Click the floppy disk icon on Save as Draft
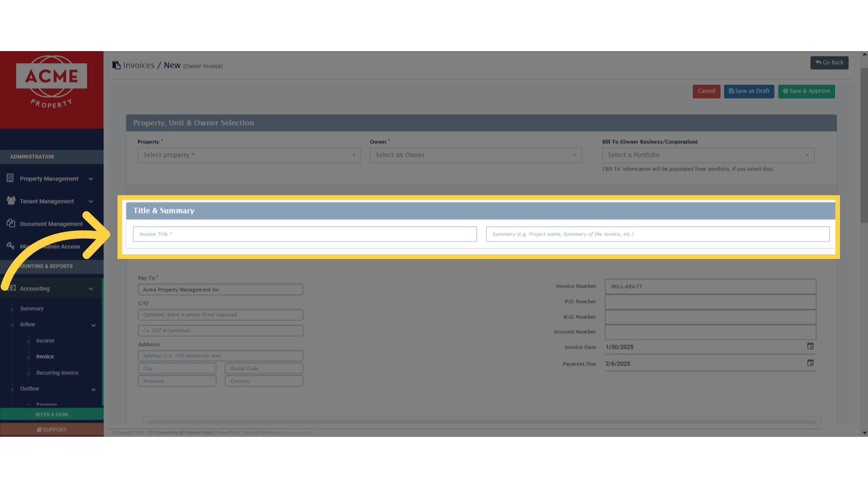The width and height of the screenshot is (868, 488). pyautogui.click(x=731, y=91)
